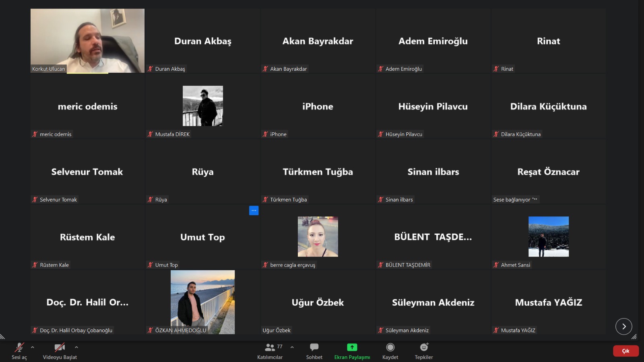Expand video options arrow next to Videoyu Başlat
644x362 pixels.
click(x=76, y=347)
